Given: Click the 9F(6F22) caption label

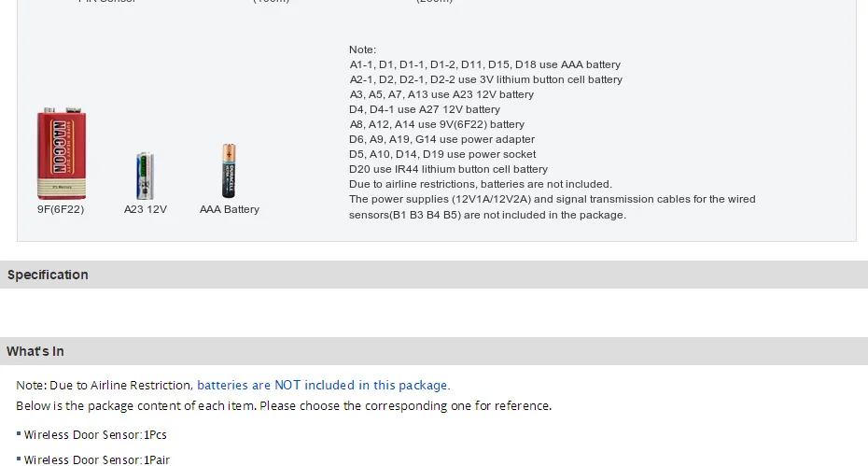Looking at the screenshot, I should 61,209.
